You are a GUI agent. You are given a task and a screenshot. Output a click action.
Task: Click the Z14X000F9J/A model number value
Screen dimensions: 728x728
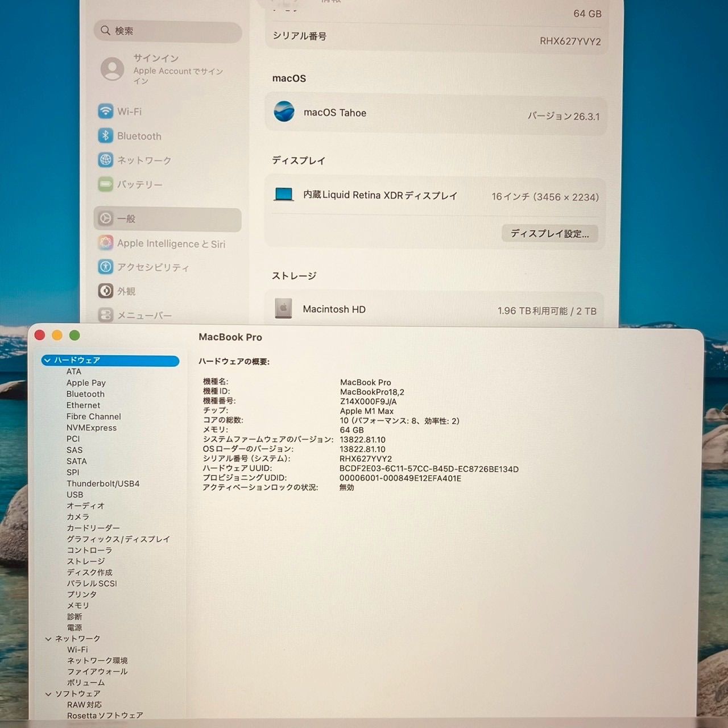click(x=369, y=402)
